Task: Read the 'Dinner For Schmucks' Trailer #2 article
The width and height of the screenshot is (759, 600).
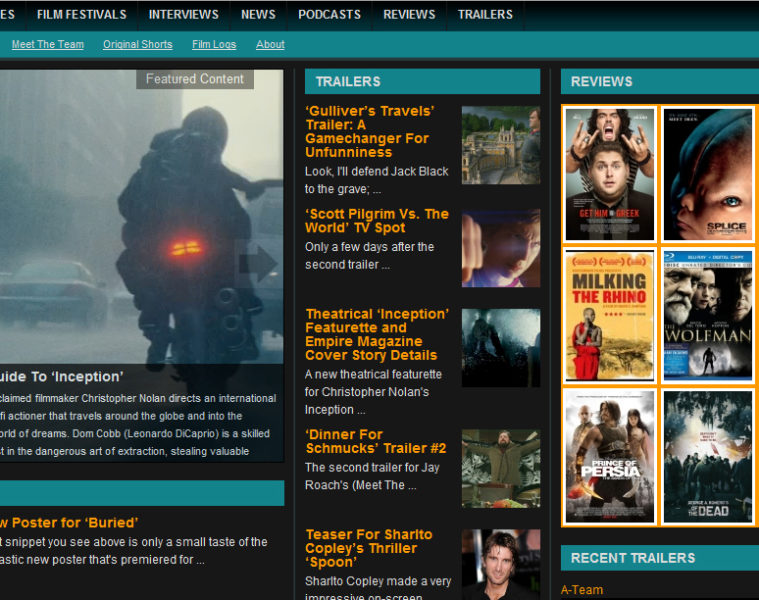Action: pyautogui.click(x=375, y=441)
